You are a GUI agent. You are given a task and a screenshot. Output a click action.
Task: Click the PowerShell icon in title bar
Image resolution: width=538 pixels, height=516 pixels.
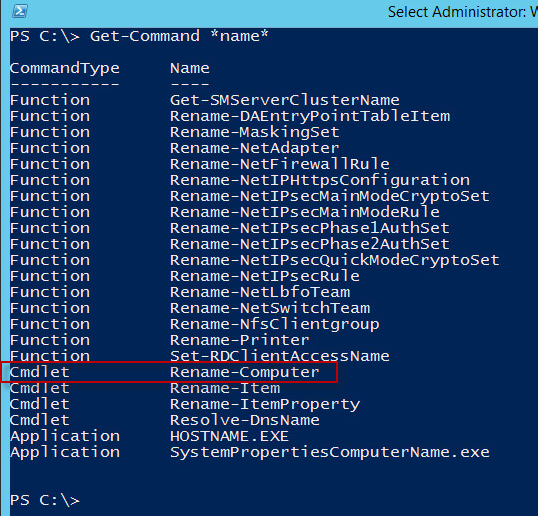(20, 11)
